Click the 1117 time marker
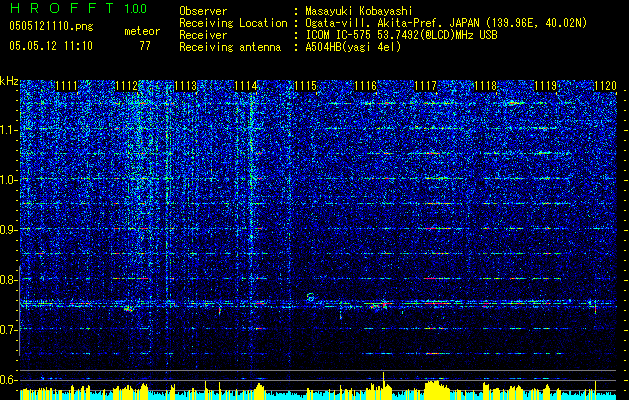Viewport: 629px width, 400px height. (x=425, y=86)
